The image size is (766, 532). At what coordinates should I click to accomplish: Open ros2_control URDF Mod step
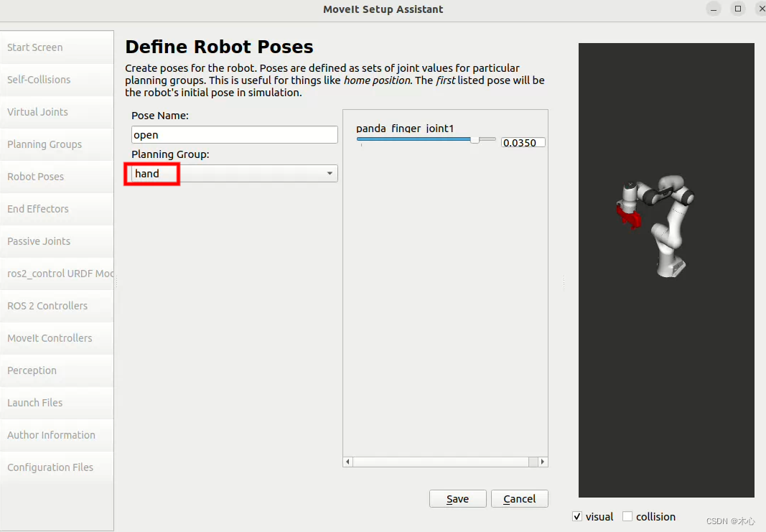pos(57,273)
